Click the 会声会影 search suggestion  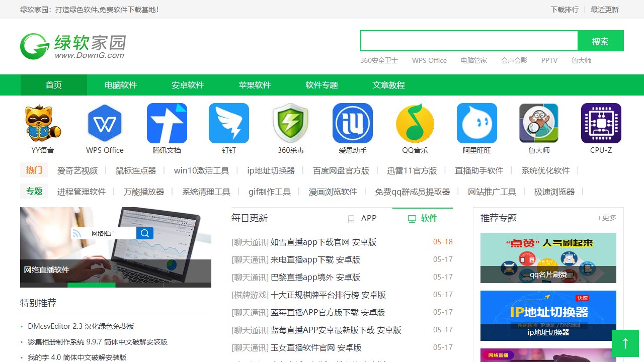tap(514, 60)
